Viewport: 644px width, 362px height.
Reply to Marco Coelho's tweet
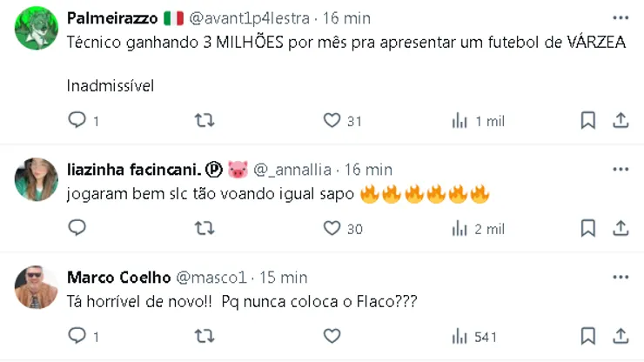click(x=77, y=335)
